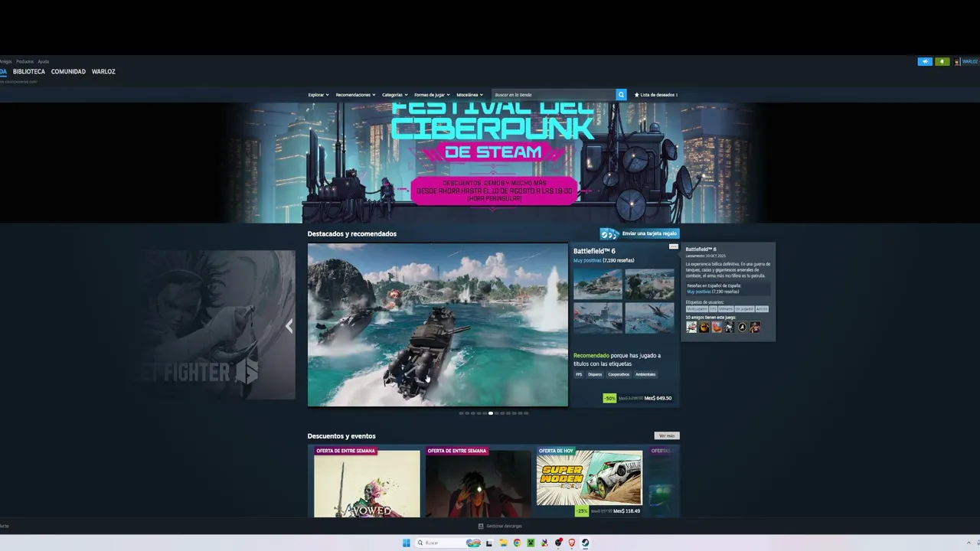This screenshot has height=551, width=980.
Task: Click the Destacados y recomendados heading
Action: 352,234
